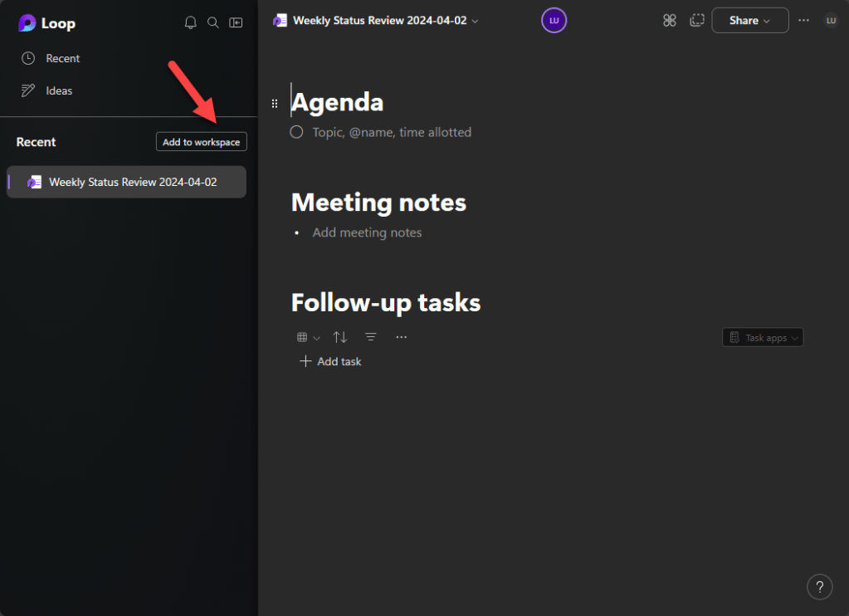Image resolution: width=849 pixels, height=616 pixels.
Task: Click the Add to workspace button
Action: pos(201,142)
